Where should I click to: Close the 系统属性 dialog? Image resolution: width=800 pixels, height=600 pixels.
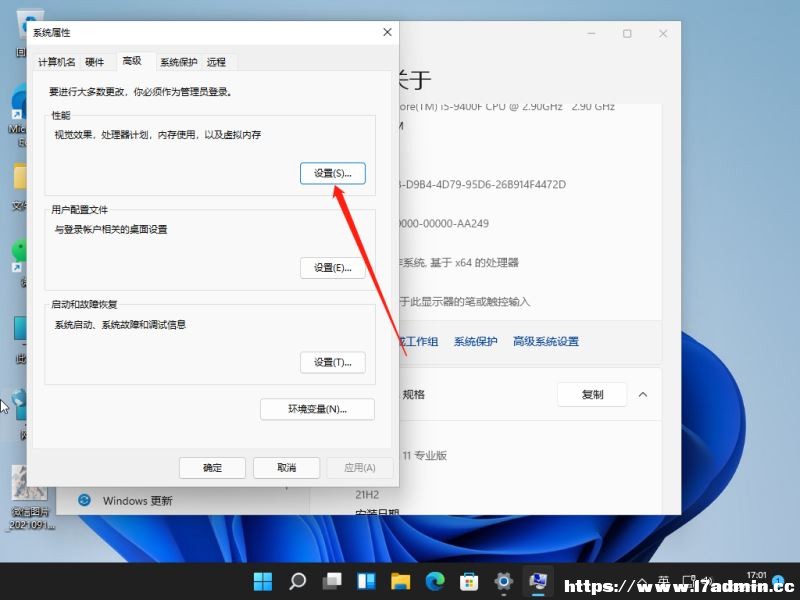(x=387, y=32)
